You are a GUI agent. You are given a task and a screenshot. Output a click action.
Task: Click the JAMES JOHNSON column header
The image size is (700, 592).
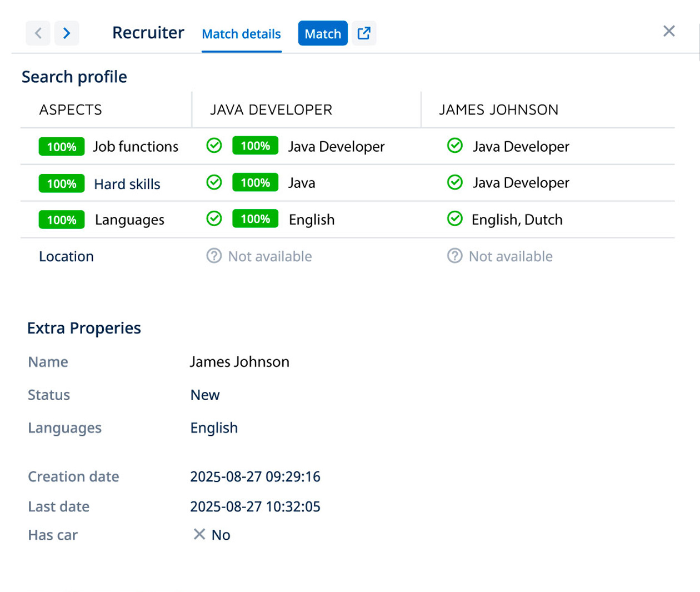(x=498, y=110)
